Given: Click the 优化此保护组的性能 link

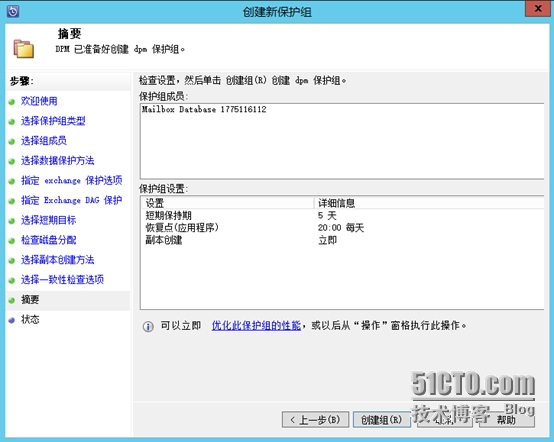Looking at the screenshot, I should click(x=256, y=325).
